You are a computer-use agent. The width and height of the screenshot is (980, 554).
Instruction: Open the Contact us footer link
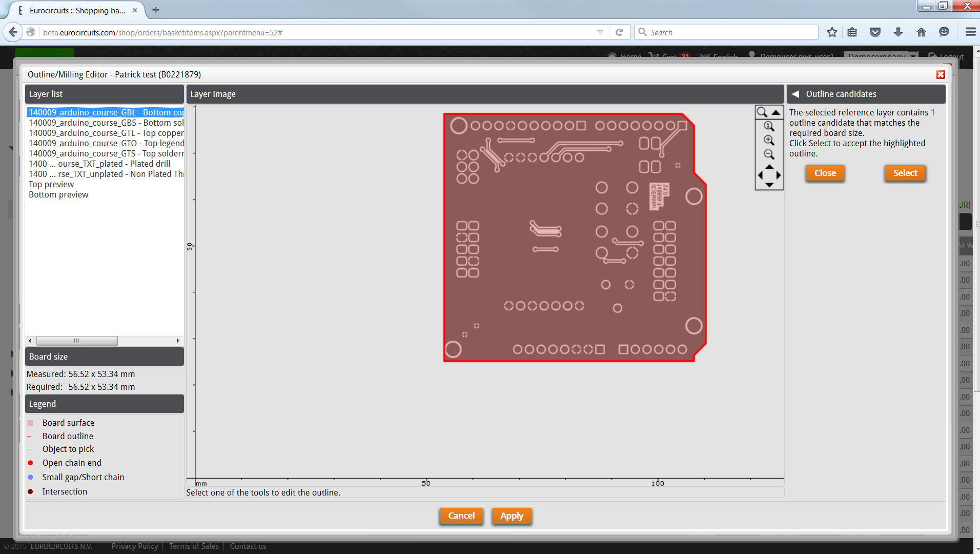tap(248, 546)
